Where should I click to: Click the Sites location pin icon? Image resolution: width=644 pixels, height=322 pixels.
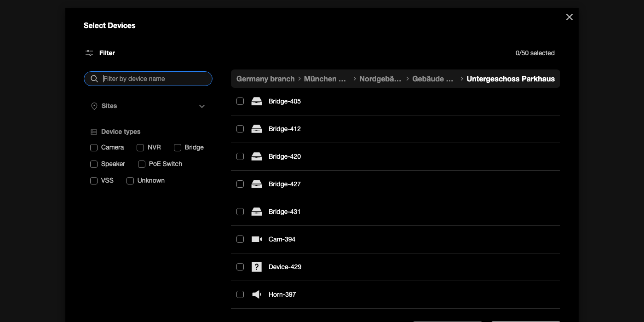tap(94, 106)
